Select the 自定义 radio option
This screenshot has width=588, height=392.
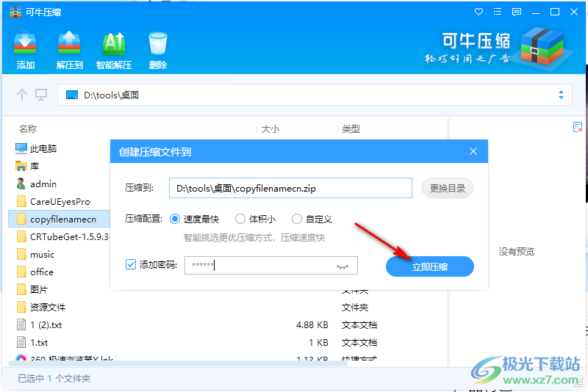pyautogui.click(x=297, y=219)
